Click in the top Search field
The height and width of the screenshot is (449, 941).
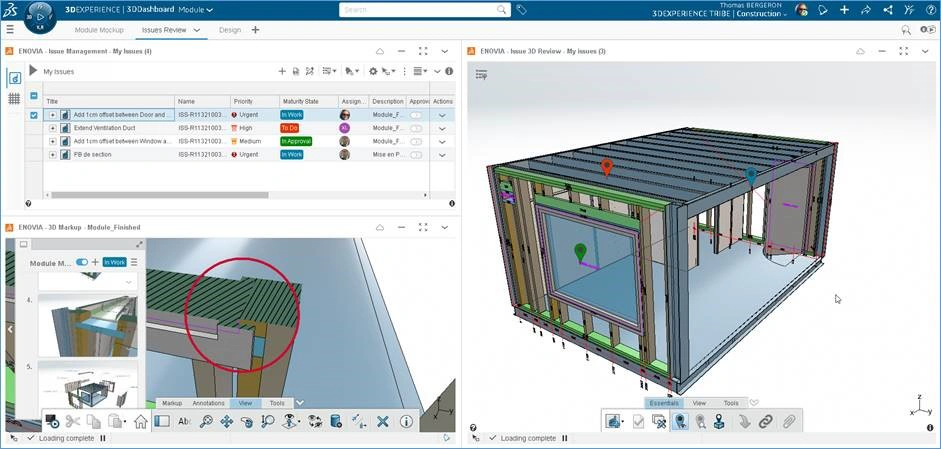click(x=424, y=10)
